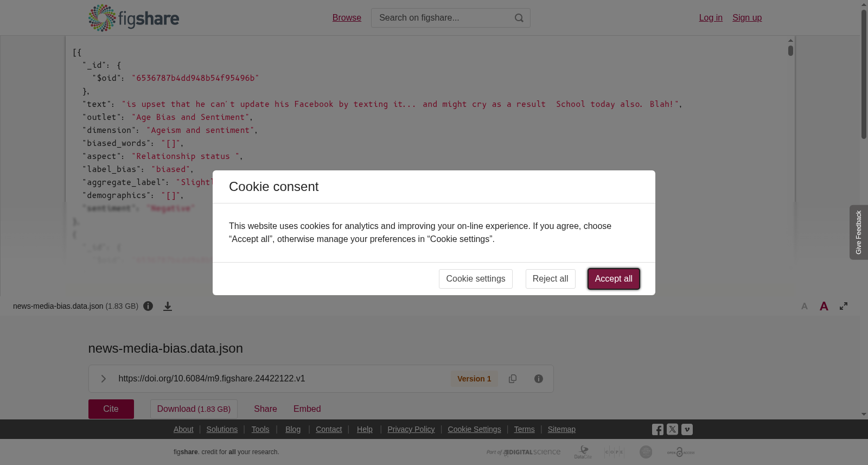Click the "Relationship status" aspect value
The width and height of the screenshot is (868, 465).
tap(186, 156)
